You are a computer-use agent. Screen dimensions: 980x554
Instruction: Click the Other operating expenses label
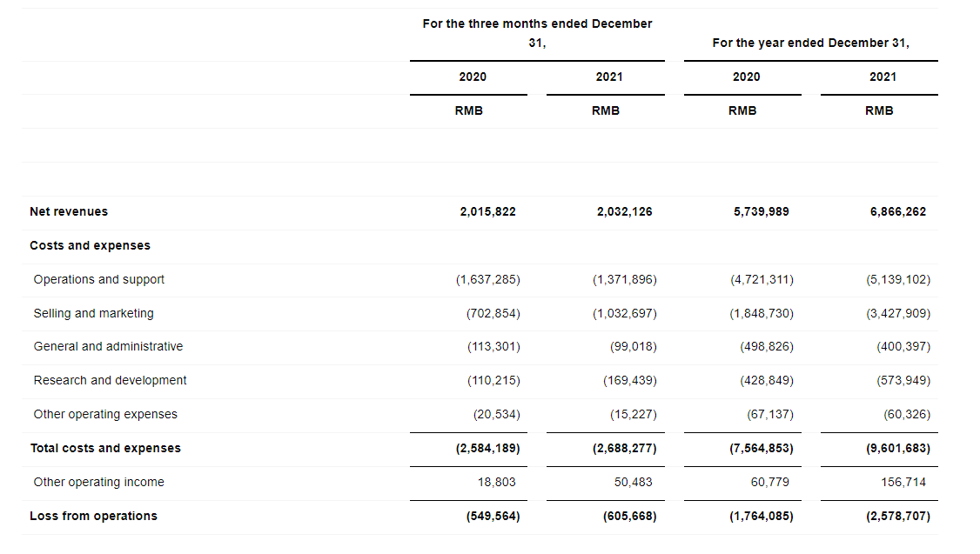click(105, 414)
